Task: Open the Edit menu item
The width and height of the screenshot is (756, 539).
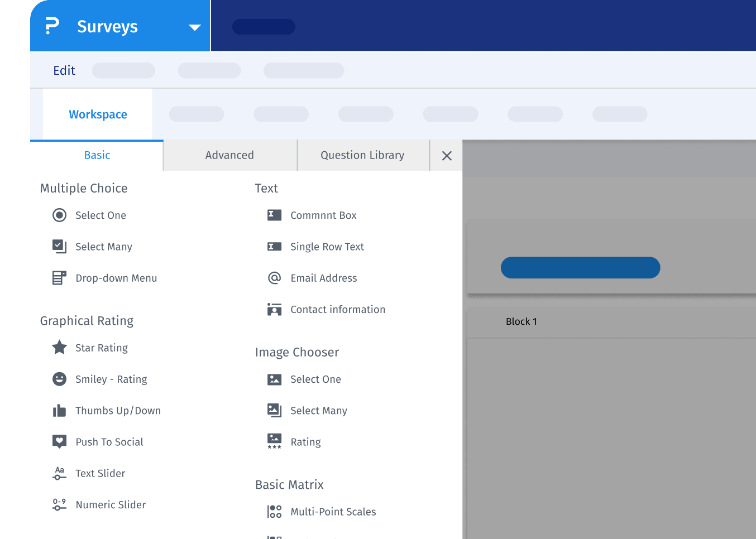Action: (x=64, y=70)
